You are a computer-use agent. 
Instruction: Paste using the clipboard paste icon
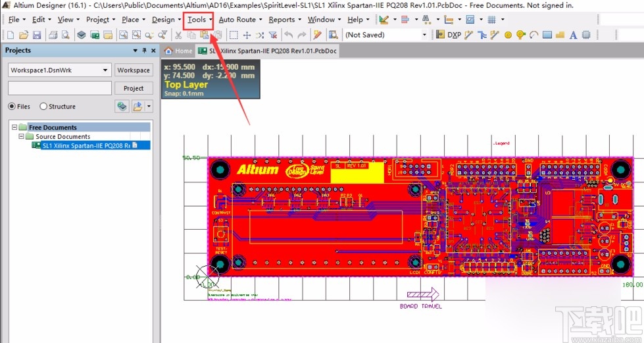click(205, 34)
